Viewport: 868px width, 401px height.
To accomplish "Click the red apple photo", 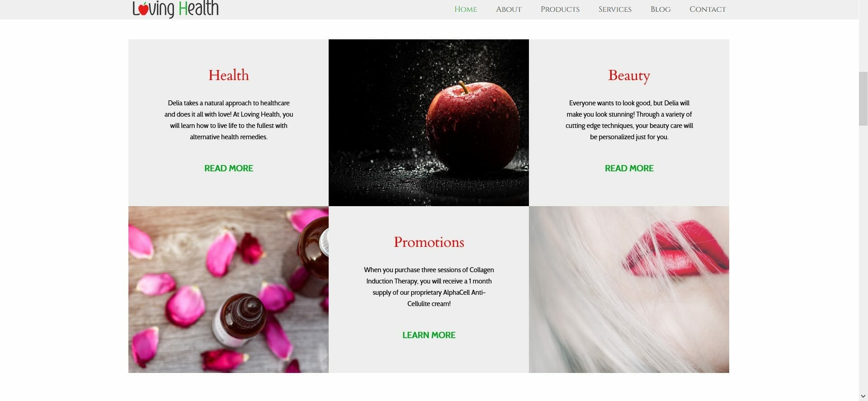I will point(429,123).
